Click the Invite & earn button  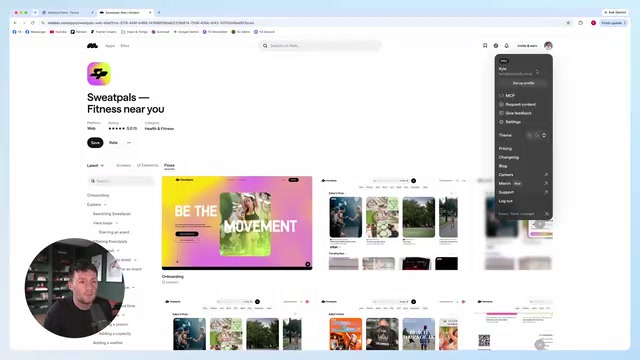527,46
